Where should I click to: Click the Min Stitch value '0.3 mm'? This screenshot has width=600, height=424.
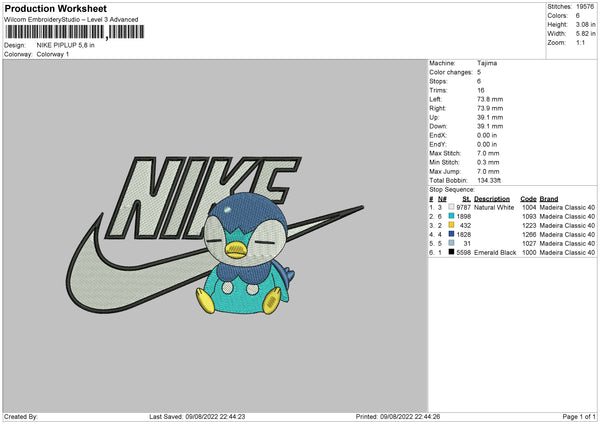pos(488,162)
